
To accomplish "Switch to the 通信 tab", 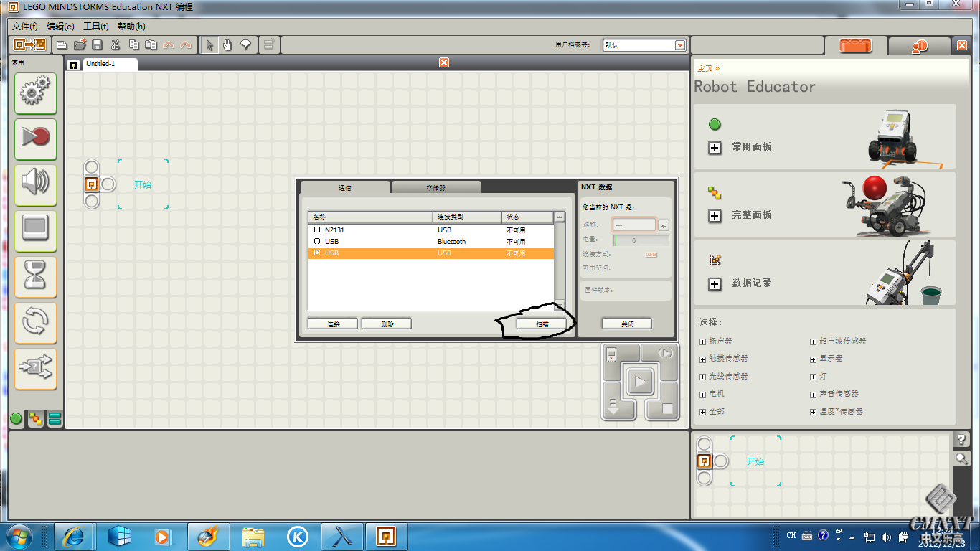I will coord(345,187).
